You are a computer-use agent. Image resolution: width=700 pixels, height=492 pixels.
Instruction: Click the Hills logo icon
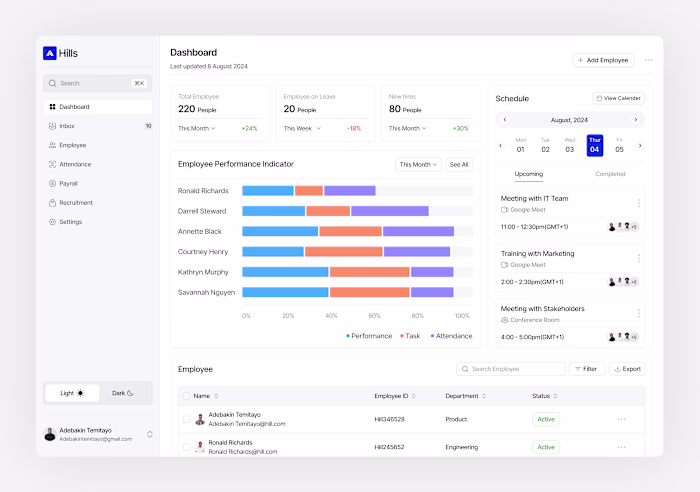[50, 53]
